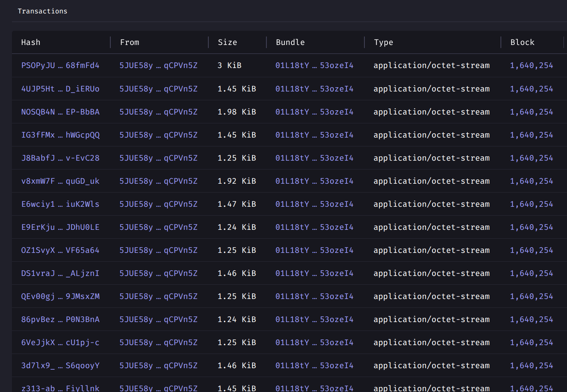Select the Transactions section title
The image size is (567, 392).
click(x=43, y=11)
